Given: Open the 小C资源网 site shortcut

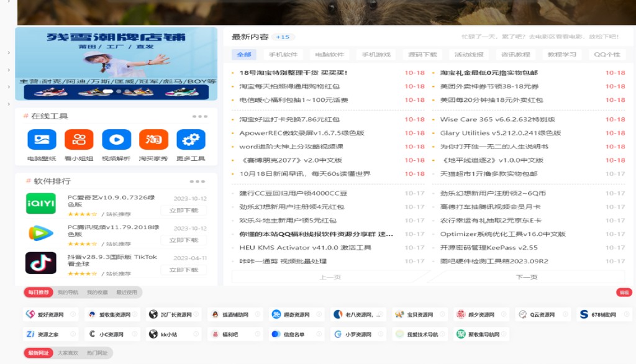Looking at the screenshot, I should click(113, 334).
